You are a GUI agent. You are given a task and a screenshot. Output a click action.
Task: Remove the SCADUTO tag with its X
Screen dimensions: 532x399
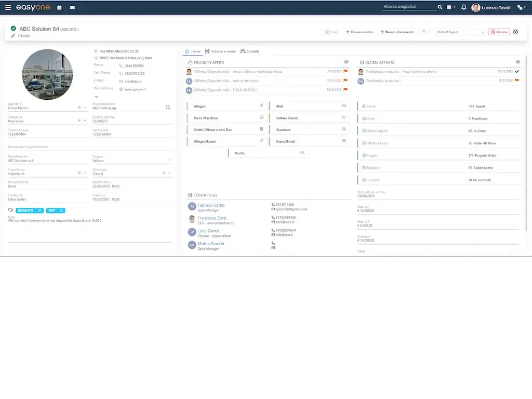pyautogui.click(x=40, y=210)
